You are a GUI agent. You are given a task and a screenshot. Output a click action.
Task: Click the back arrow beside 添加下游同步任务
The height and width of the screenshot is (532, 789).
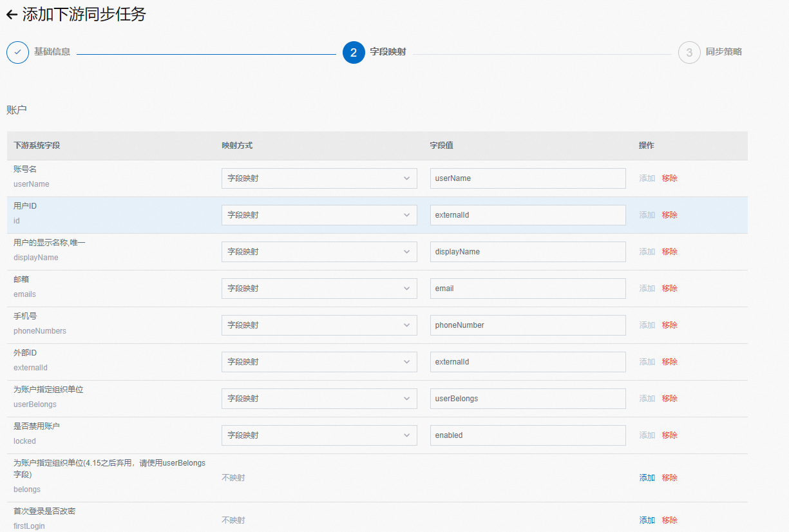[x=12, y=15]
